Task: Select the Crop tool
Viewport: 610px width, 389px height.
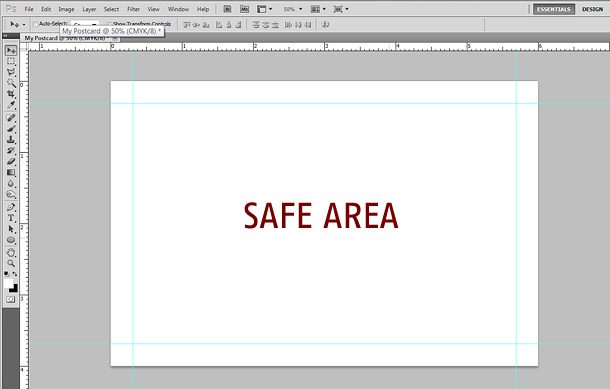Action: coord(11,94)
